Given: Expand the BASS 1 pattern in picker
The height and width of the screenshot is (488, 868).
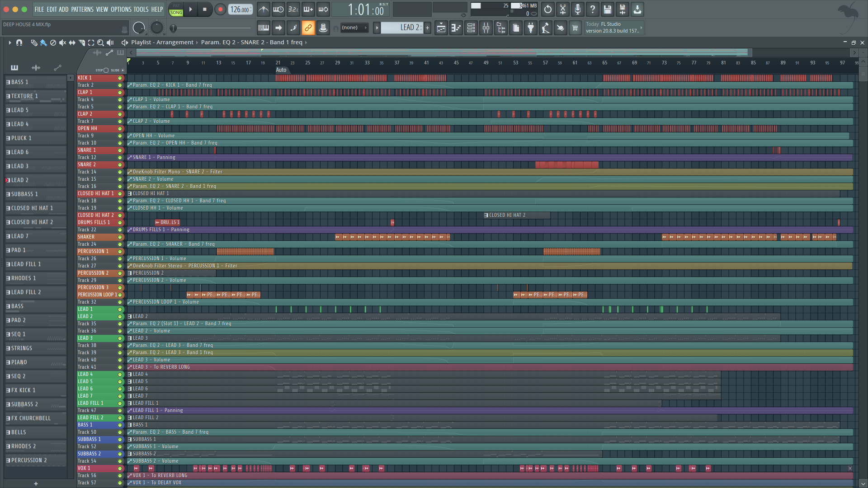Looking at the screenshot, I should click(x=8, y=82).
